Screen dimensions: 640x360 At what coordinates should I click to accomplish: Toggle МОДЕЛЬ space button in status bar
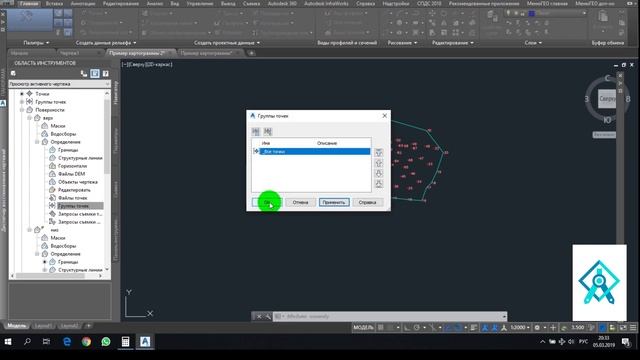pos(363,327)
